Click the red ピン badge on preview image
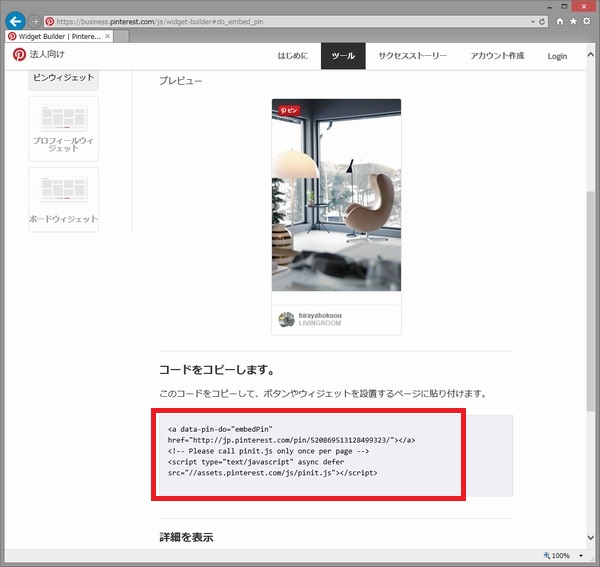This screenshot has height=567, width=600. pyautogui.click(x=289, y=110)
